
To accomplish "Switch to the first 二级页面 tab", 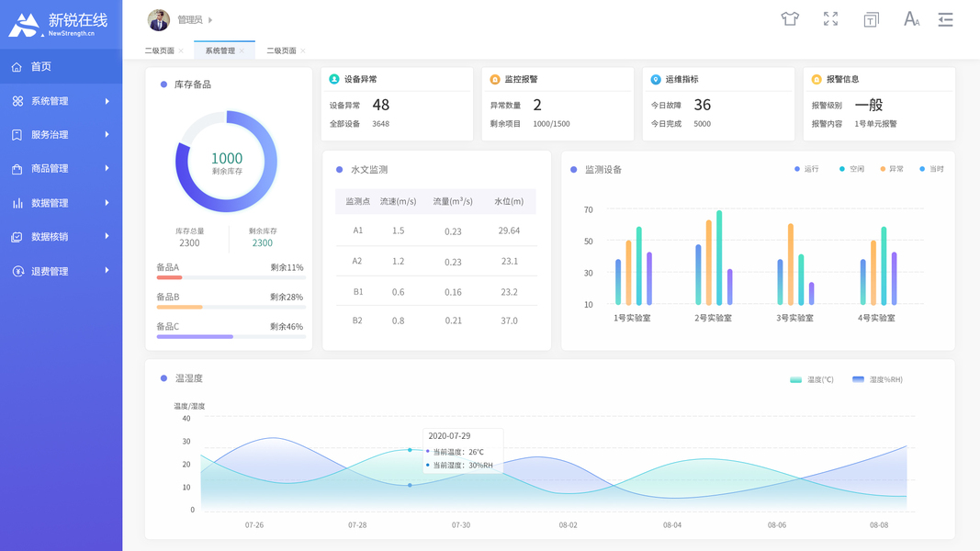I will [160, 51].
